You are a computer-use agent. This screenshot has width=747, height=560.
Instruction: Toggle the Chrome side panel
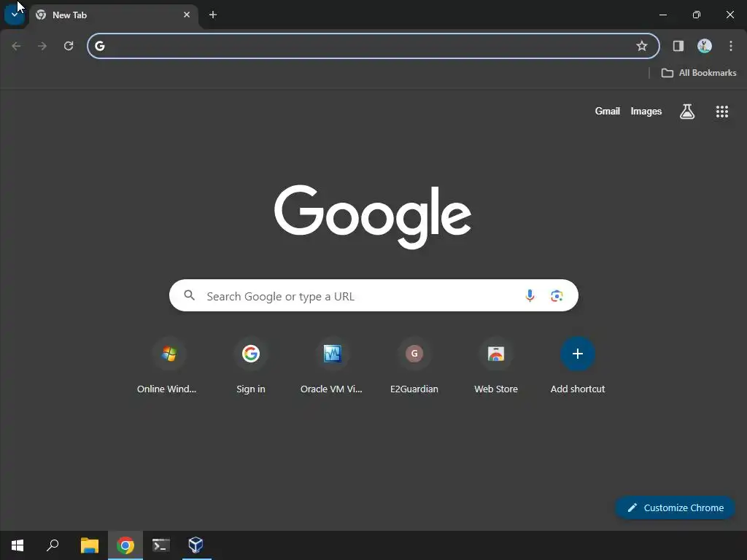point(678,46)
